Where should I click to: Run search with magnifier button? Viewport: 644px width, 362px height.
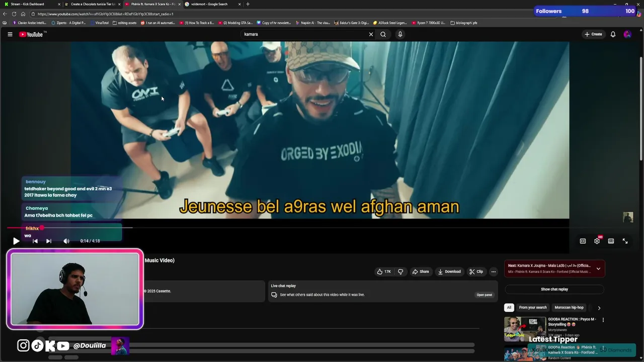383,34
